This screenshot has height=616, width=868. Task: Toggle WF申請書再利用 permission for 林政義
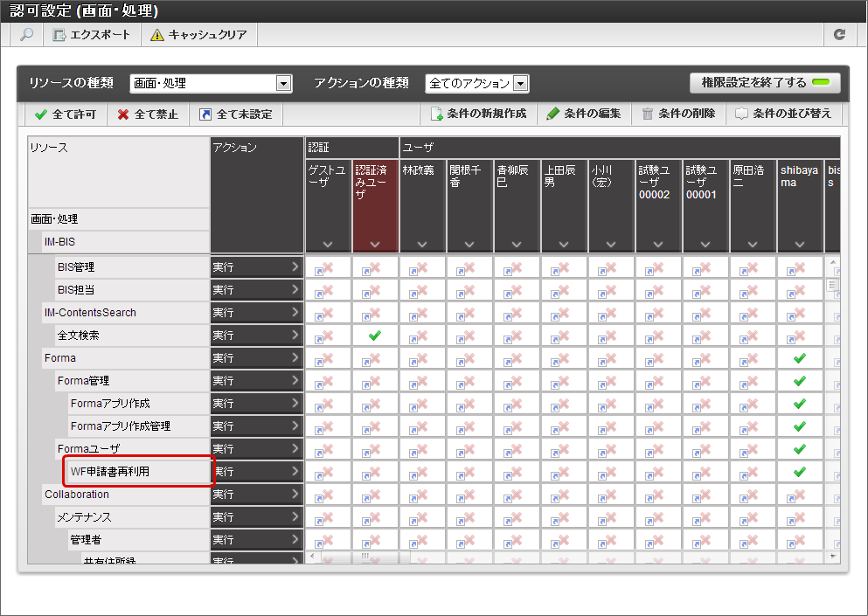(422, 472)
